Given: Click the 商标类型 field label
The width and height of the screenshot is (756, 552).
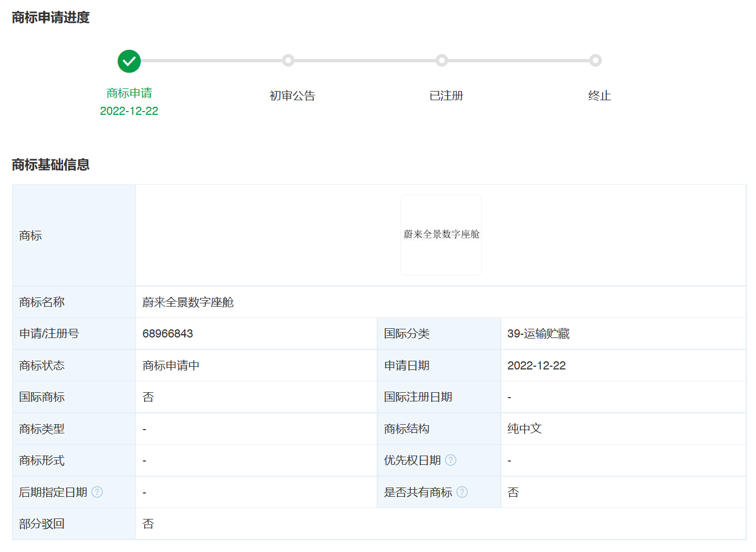Looking at the screenshot, I should tap(42, 429).
